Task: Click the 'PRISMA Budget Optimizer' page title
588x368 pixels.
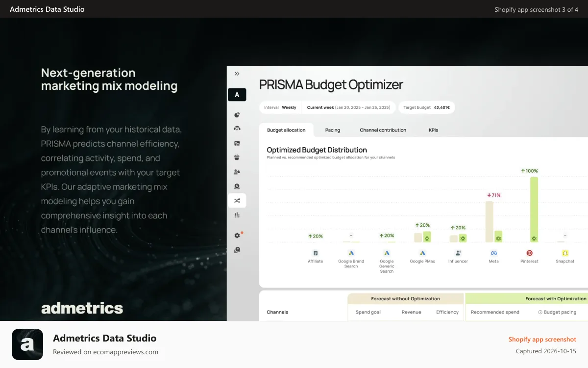Action: (x=331, y=84)
